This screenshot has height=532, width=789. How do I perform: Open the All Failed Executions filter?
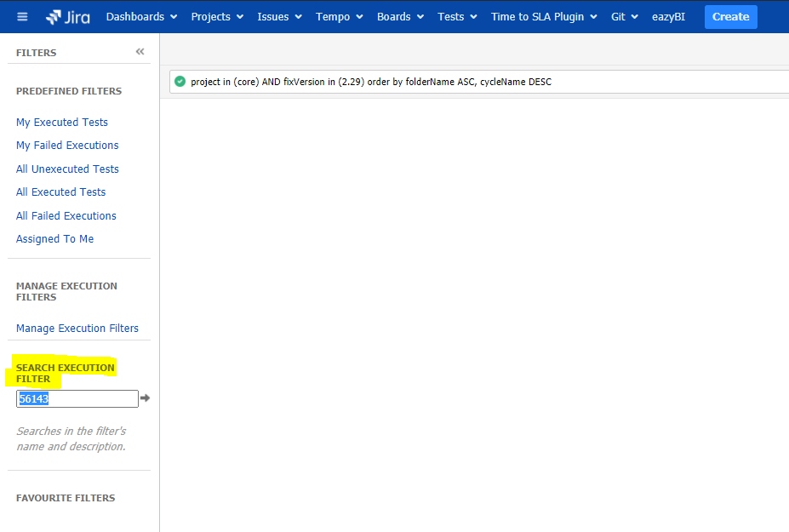click(66, 216)
